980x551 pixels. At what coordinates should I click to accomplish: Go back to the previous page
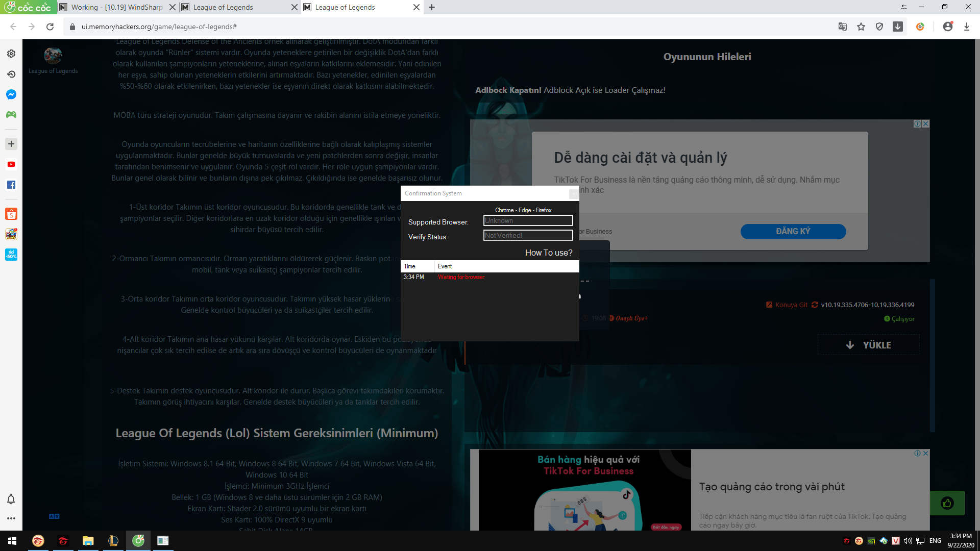tap(14, 27)
